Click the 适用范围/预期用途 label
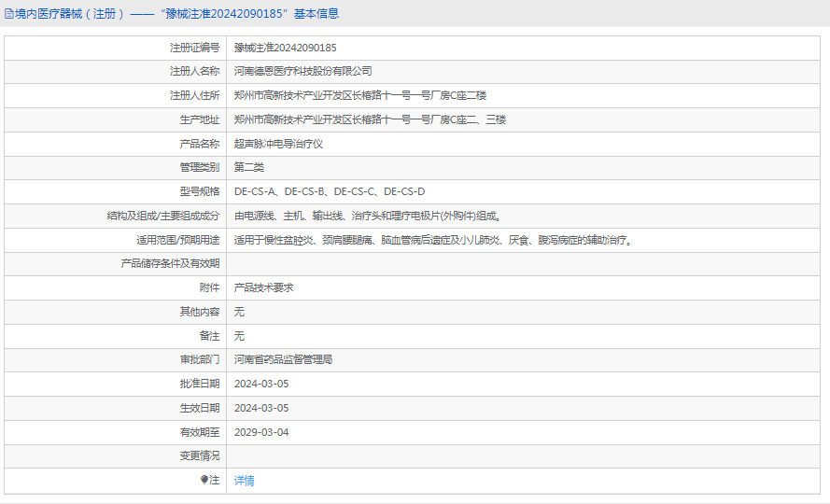Viewport: 830px width, 504px height. click(x=177, y=241)
